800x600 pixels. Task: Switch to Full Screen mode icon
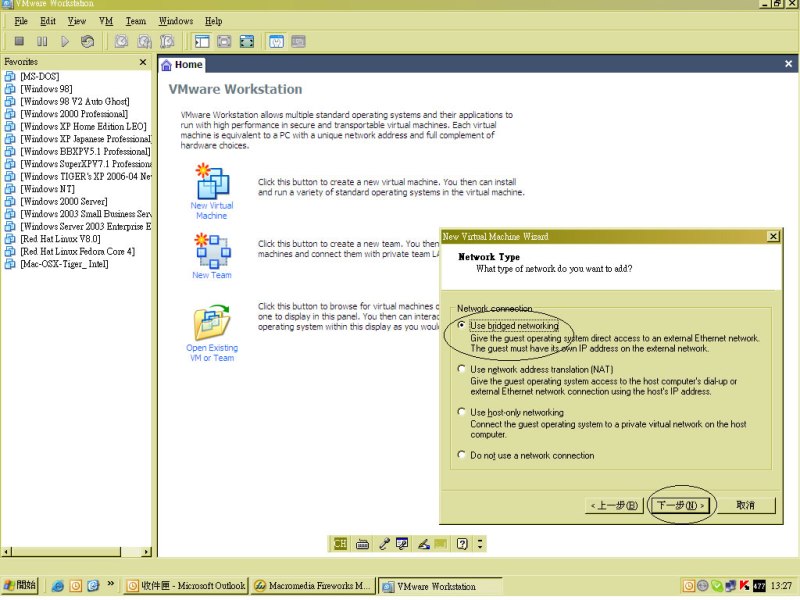click(x=247, y=41)
